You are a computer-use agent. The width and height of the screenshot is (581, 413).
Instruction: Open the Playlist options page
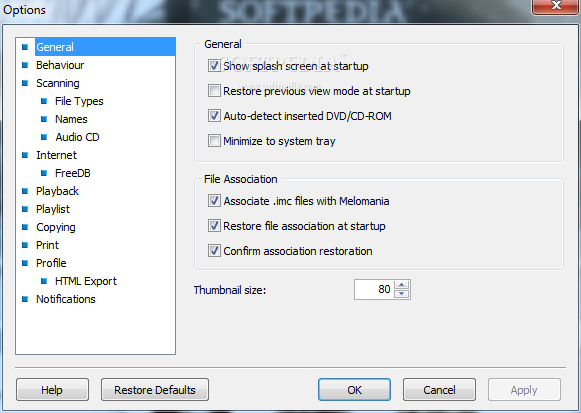pos(53,209)
